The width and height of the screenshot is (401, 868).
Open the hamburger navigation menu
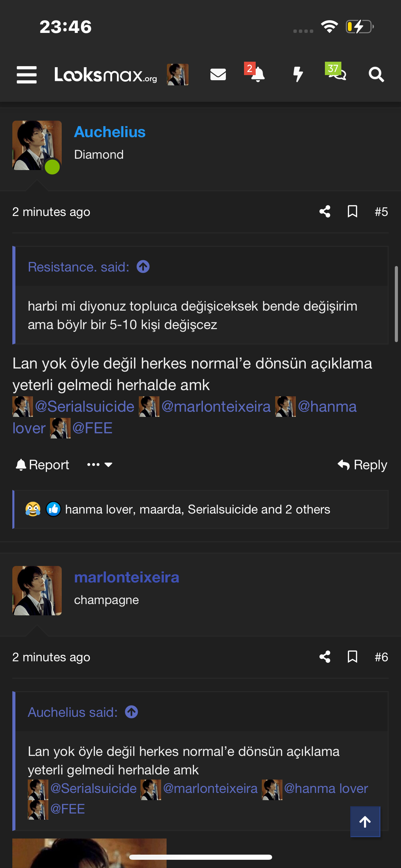click(x=27, y=75)
